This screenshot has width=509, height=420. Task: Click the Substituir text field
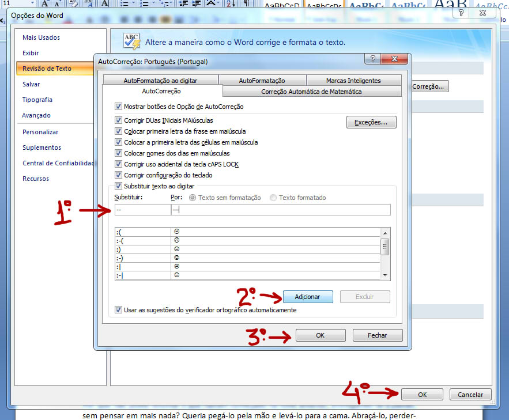142,210
